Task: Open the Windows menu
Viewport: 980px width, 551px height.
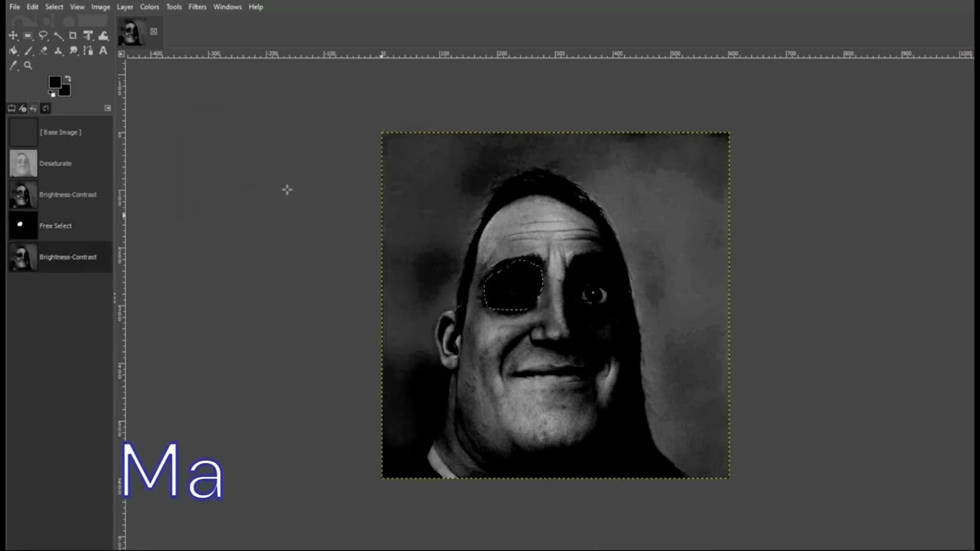Action: [227, 7]
